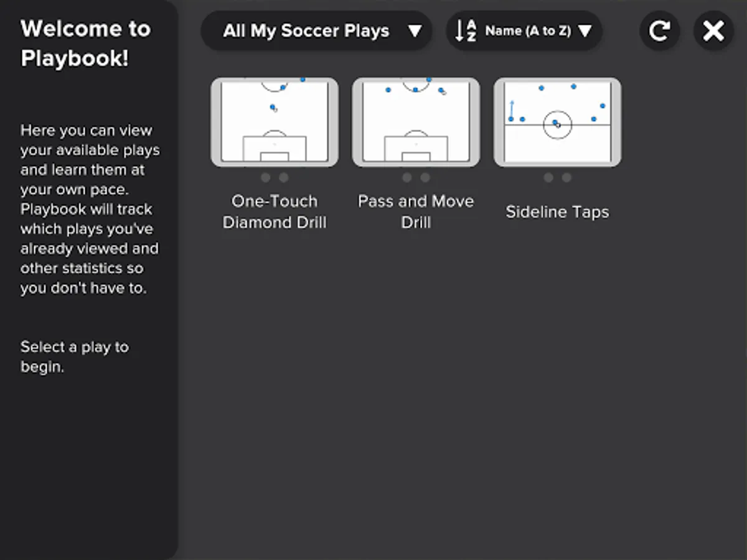This screenshot has height=560, width=747.
Task: Click the arrow next to Name (A to Z)
Action: (x=585, y=30)
